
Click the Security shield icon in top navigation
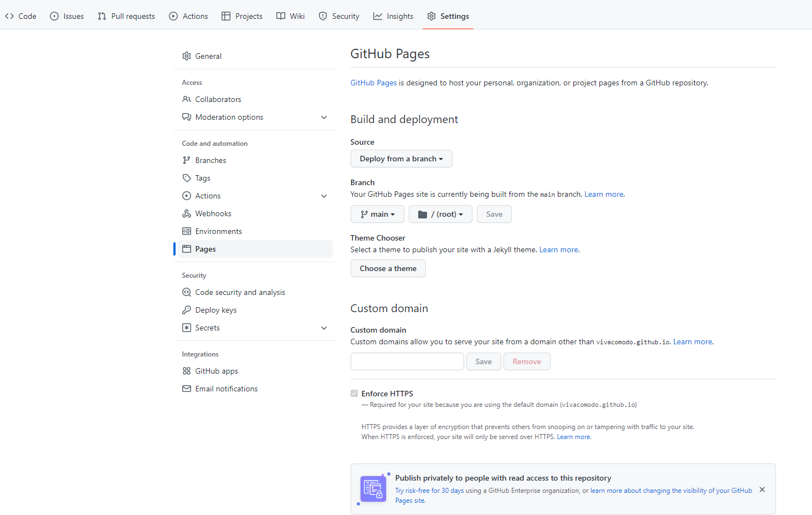coord(323,16)
